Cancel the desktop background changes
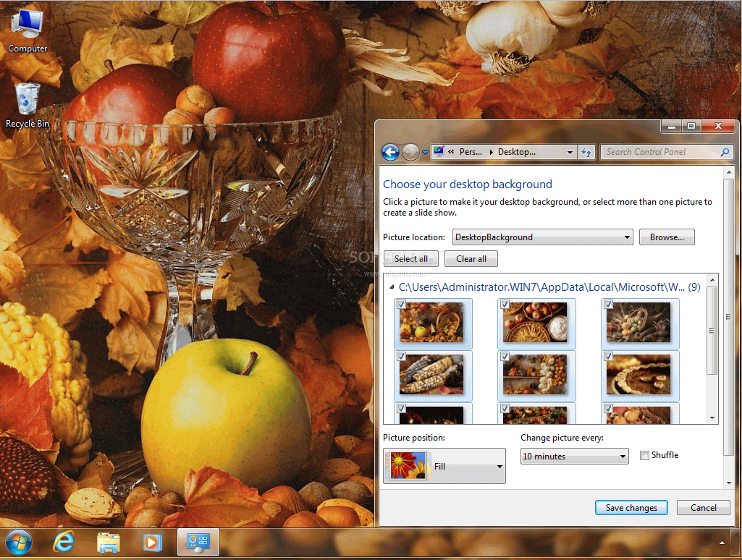Image resolution: width=742 pixels, height=560 pixels. 703,507
